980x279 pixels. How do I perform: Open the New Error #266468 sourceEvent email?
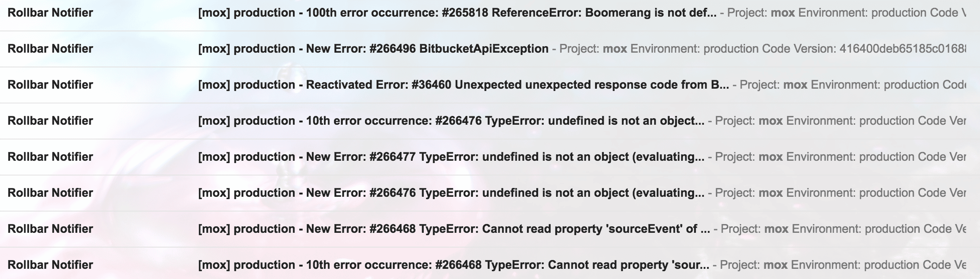[x=453, y=229]
